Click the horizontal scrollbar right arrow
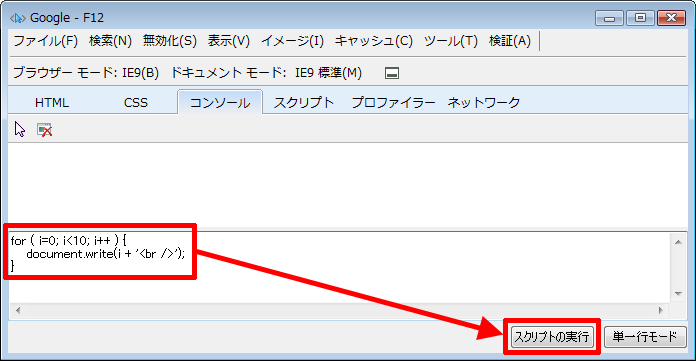The image size is (696, 361). pyautogui.click(x=660, y=310)
